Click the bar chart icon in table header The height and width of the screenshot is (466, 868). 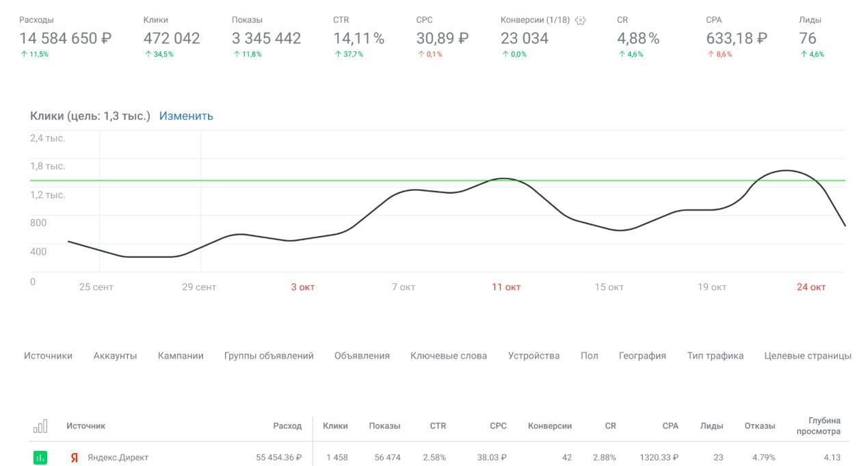[x=40, y=426]
